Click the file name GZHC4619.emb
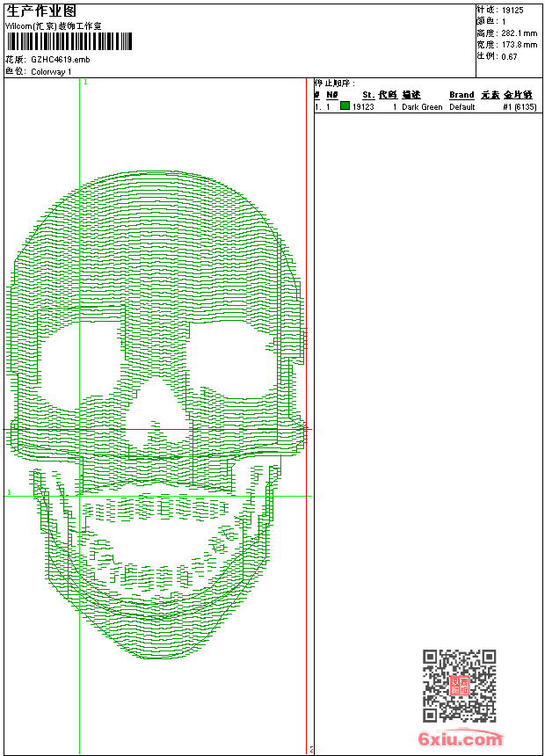 pos(60,60)
